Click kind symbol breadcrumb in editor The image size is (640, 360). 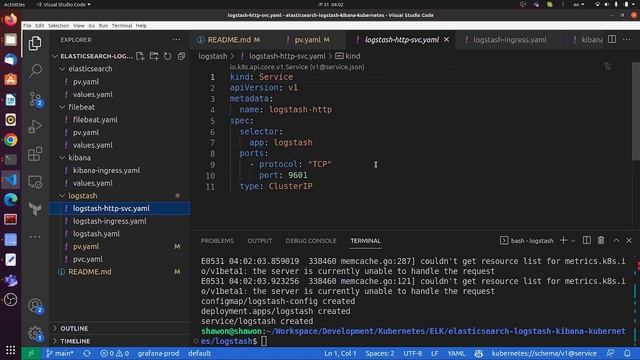coord(348,56)
